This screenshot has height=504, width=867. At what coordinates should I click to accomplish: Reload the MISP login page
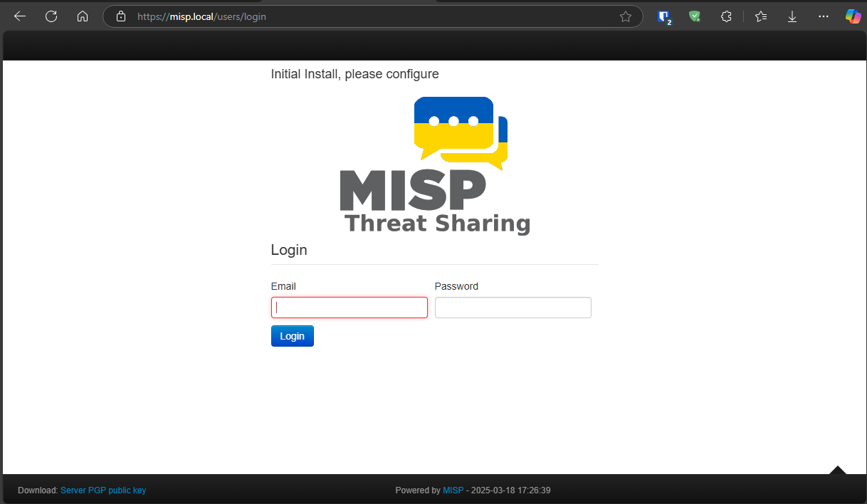(51, 16)
